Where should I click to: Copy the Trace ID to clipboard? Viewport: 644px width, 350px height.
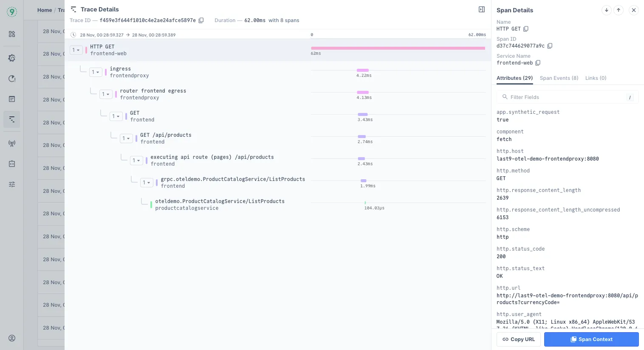201,20
